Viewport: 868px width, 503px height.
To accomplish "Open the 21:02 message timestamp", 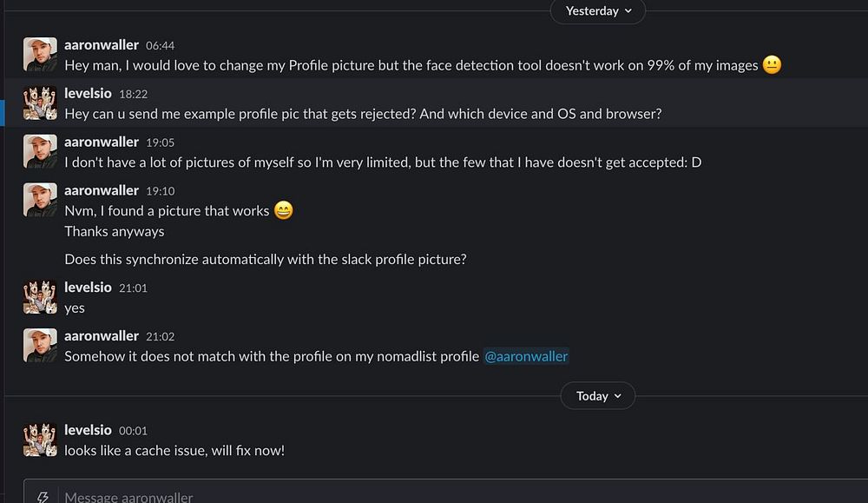I will pyautogui.click(x=161, y=336).
